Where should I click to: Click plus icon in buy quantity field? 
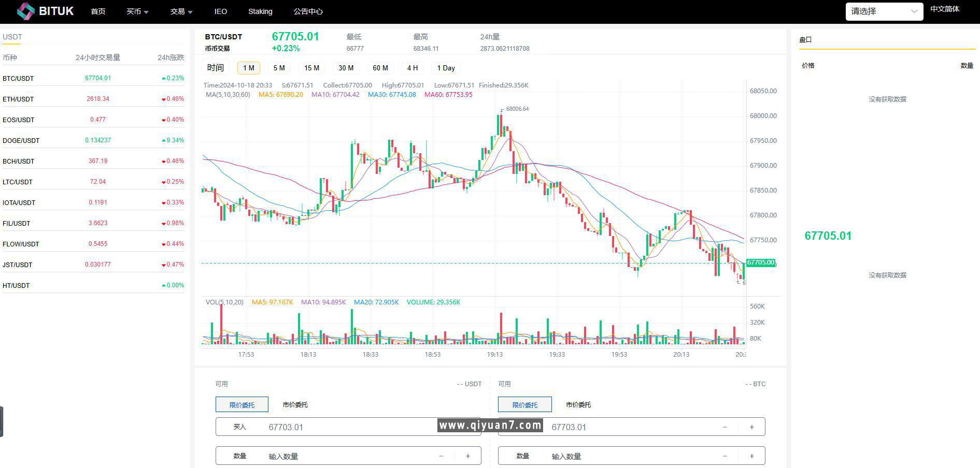pyautogui.click(x=468, y=456)
